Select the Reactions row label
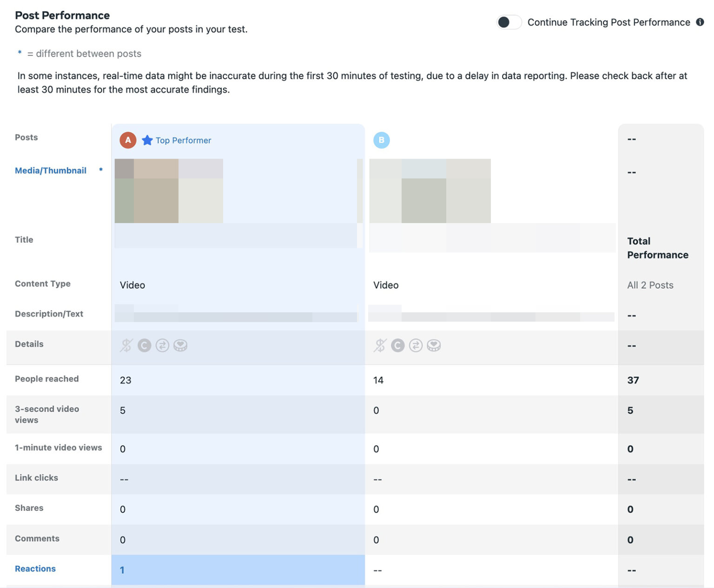Image resolution: width=714 pixels, height=588 pixels. pyautogui.click(x=35, y=568)
